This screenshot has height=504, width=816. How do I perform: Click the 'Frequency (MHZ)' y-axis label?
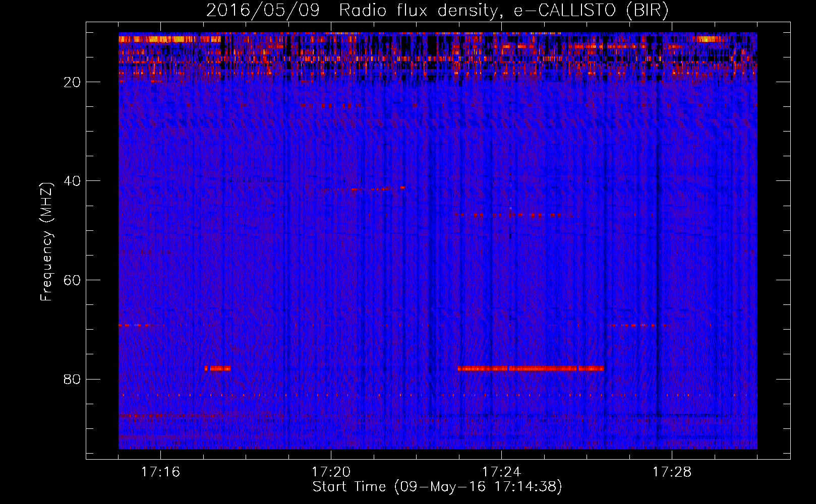point(46,242)
